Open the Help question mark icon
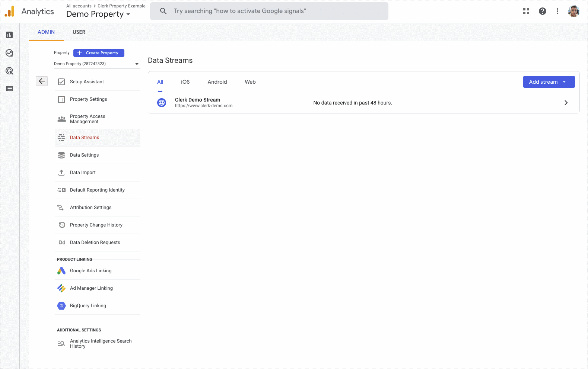The image size is (588, 369). tap(542, 11)
